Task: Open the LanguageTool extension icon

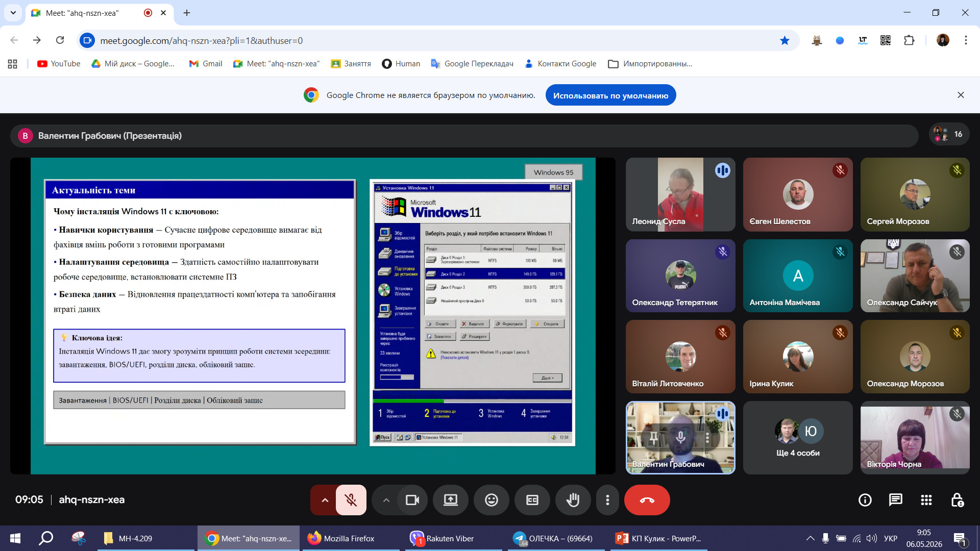Action: coord(863,40)
